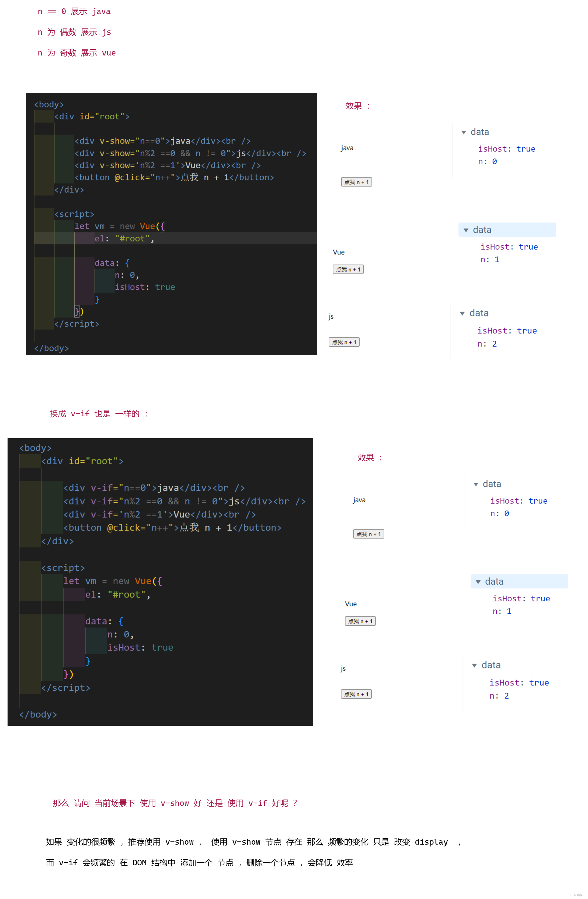The width and height of the screenshot is (588, 899).
Task: Click the code line with v-if="n%2 ==0 && n != 0"
Action: 185,501
